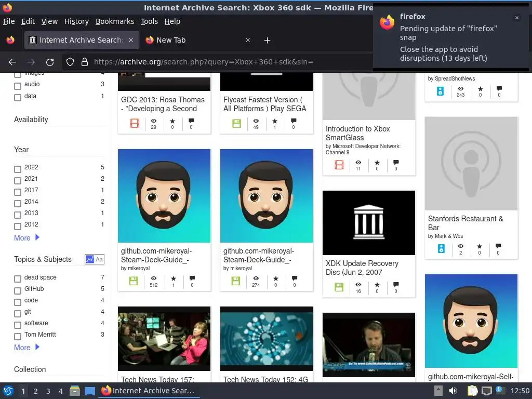532x399 pixels.
Task: Click the floppy icon of Steam-Deck-Guide with 274 views
Action: tap(235, 281)
